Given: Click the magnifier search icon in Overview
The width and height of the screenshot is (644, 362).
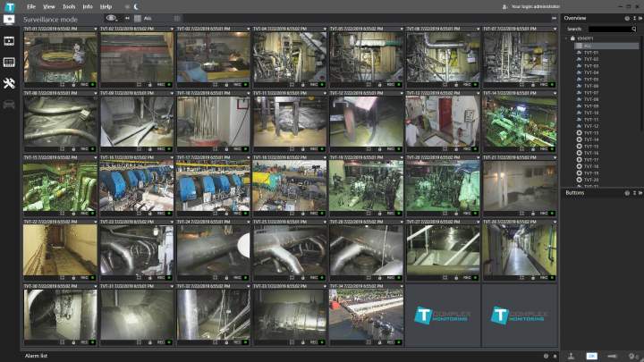Looking at the screenshot, I should pyautogui.click(x=634, y=29).
